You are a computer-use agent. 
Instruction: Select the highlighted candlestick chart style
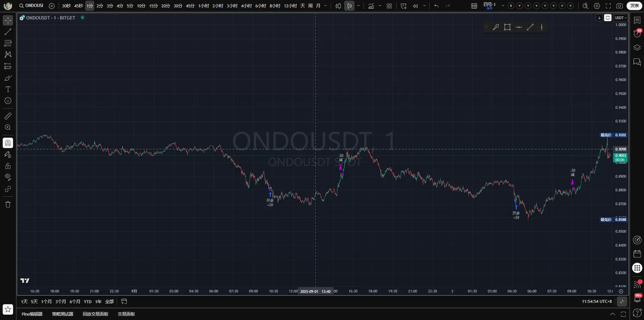point(350,6)
